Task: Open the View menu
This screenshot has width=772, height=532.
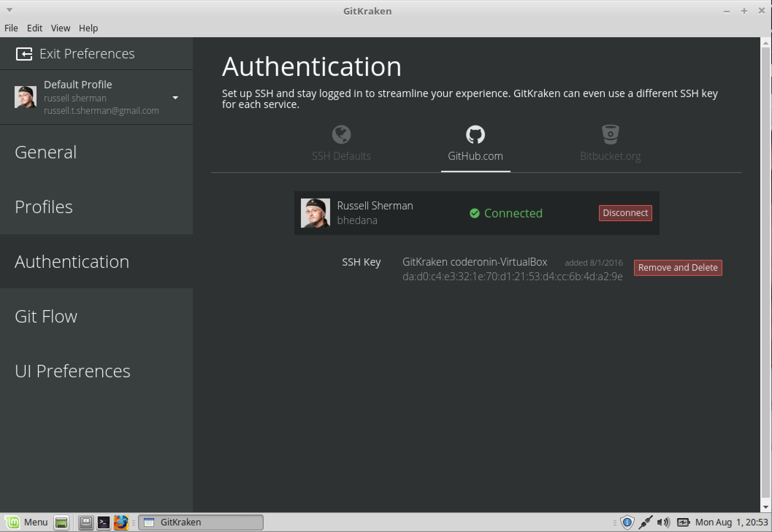Action: [x=60, y=28]
